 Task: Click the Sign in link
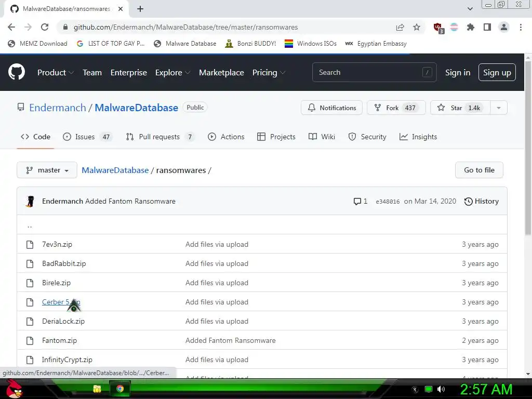458,73
